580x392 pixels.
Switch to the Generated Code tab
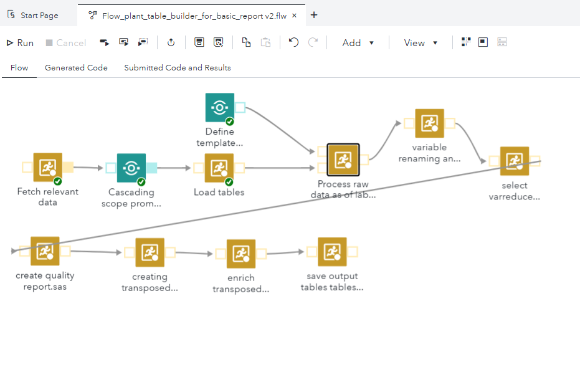(76, 67)
